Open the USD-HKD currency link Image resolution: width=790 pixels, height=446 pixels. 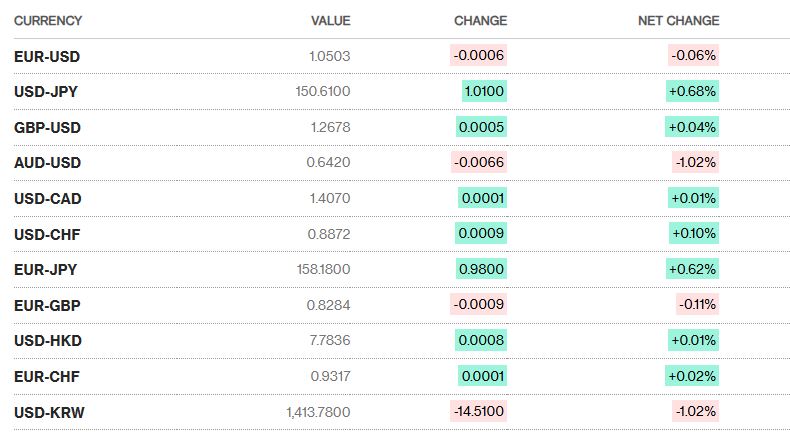click(x=48, y=341)
